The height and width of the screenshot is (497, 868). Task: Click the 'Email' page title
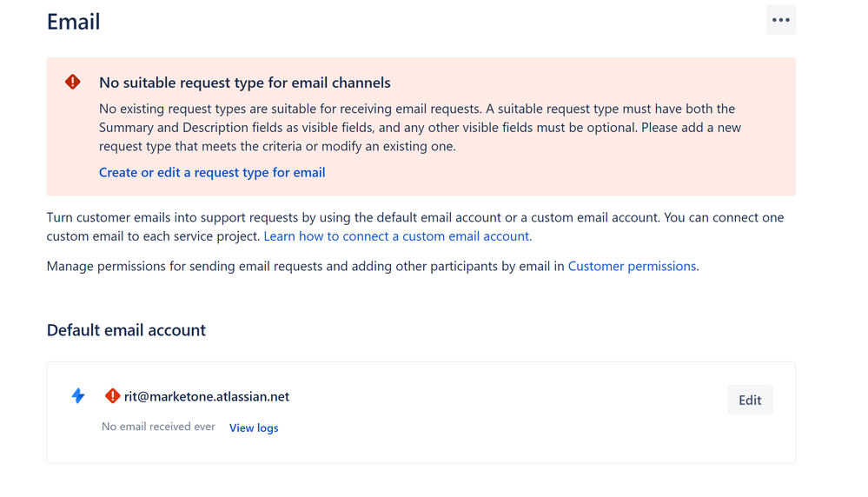point(73,22)
